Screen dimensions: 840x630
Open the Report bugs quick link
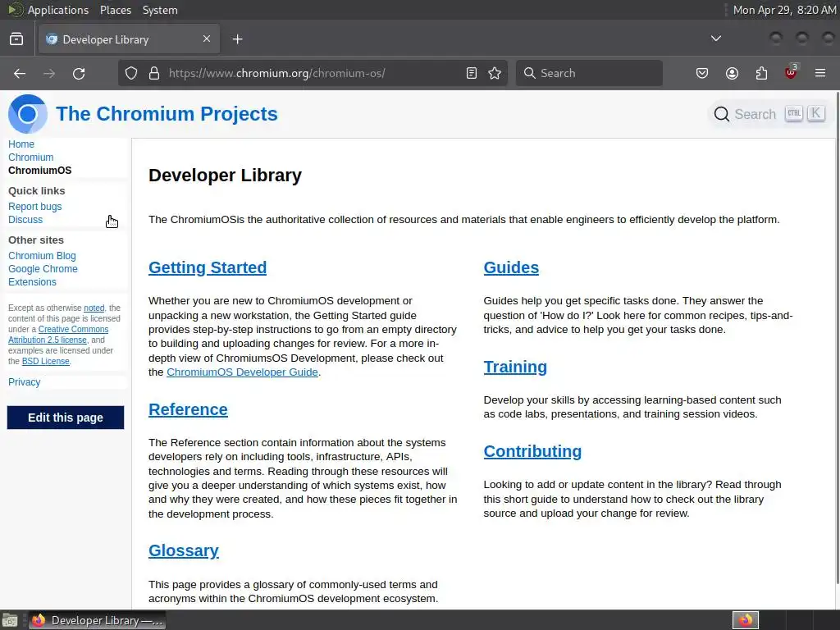34,206
